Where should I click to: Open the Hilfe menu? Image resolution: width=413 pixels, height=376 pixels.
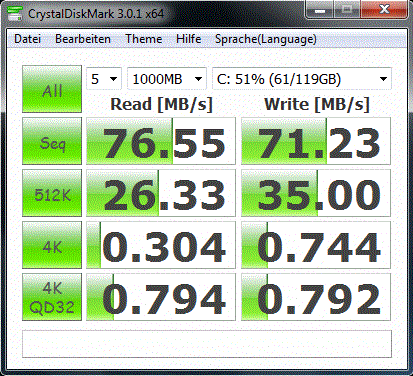(188, 39)
